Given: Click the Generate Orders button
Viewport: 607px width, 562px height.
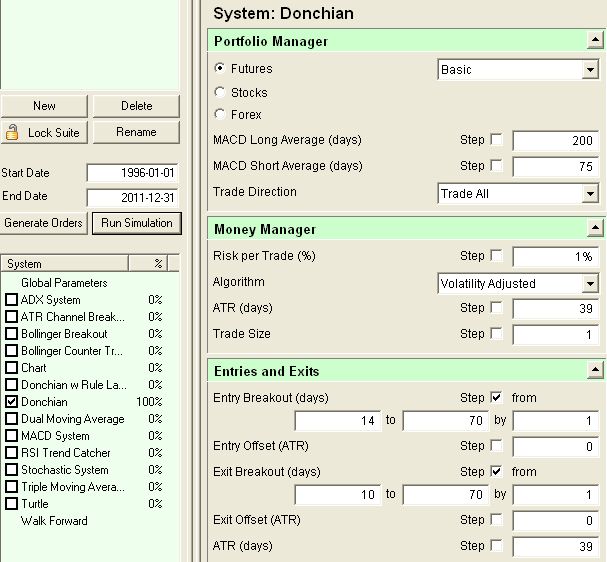Looking at the screenshot, I should pos(44,222).
